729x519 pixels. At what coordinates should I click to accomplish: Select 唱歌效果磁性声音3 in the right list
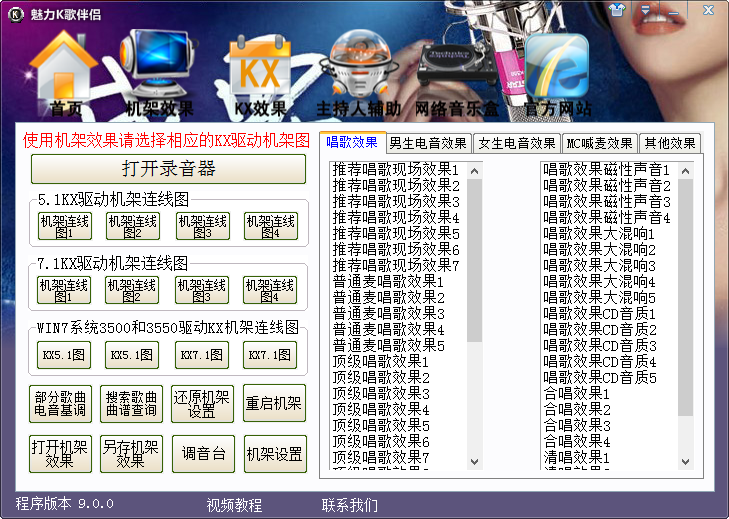click(x=607, y=202)
